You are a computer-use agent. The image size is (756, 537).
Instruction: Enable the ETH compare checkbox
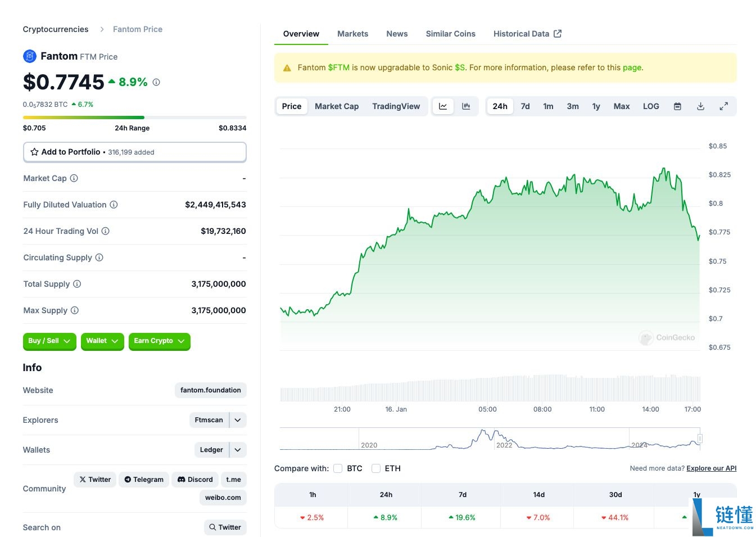tap(376, 468)
